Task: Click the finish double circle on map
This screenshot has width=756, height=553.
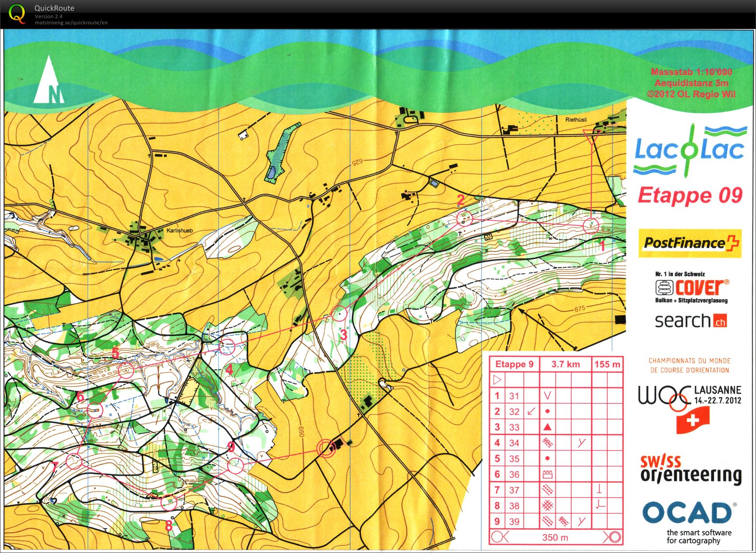Action: pos(326,448)
